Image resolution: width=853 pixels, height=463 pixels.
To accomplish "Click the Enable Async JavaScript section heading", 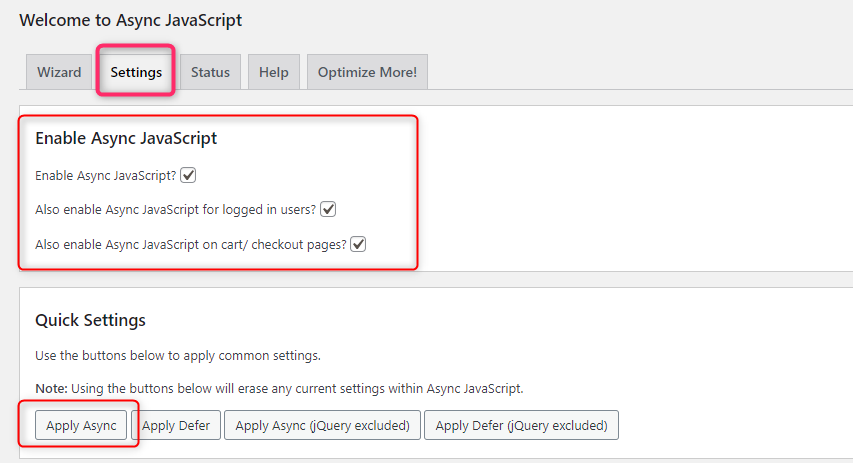I will pyautogui.click(x=126, y=138).
